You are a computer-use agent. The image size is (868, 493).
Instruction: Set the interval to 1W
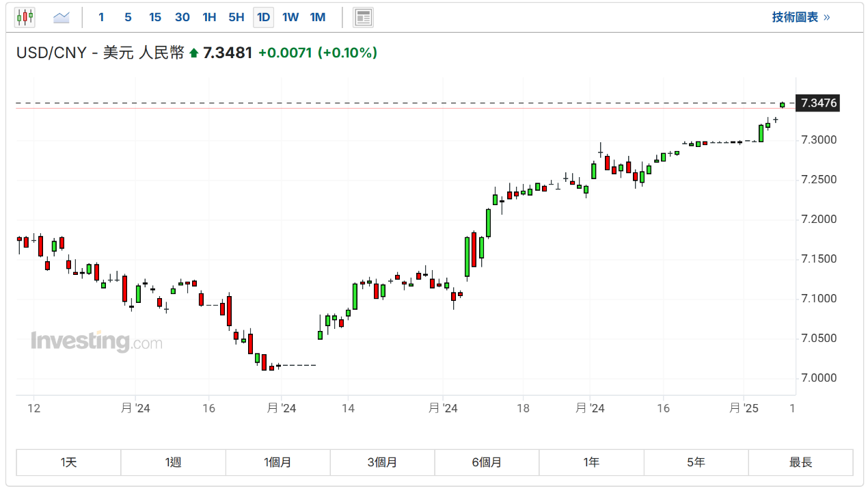pyautogui.click(x=290, y=17)
